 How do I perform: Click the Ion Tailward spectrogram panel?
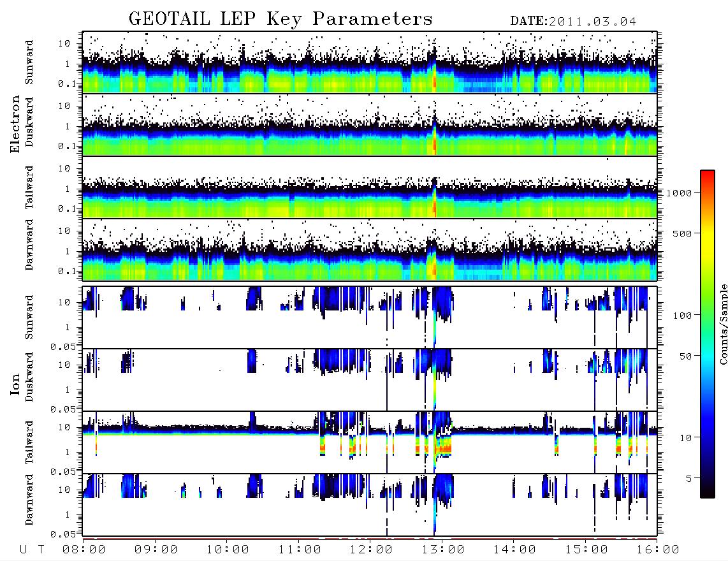coord(370,442)
